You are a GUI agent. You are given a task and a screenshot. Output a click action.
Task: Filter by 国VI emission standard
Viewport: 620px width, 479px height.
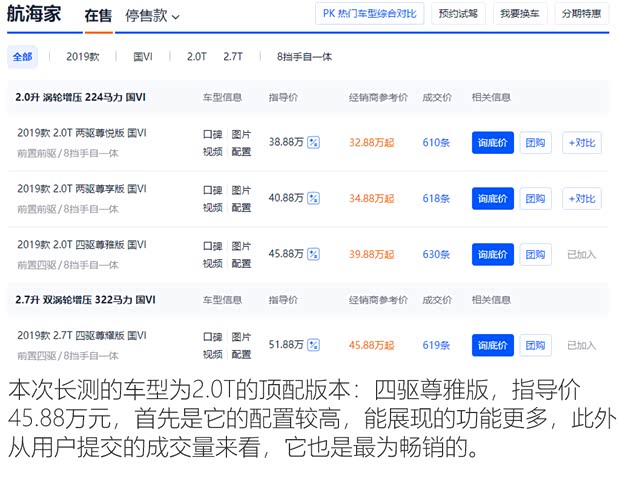[143, 57]
